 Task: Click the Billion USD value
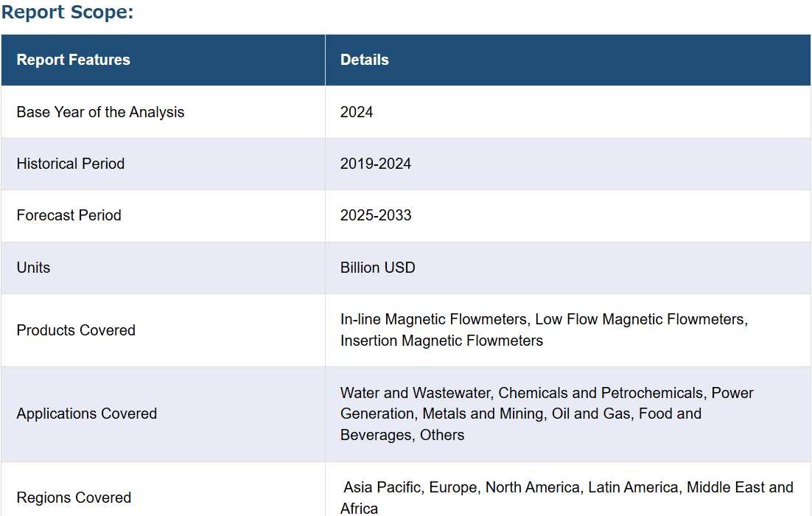tap(377, 268)
